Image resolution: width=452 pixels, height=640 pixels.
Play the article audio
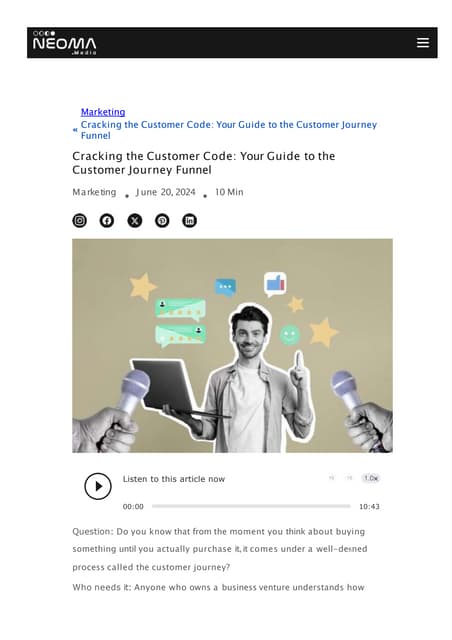pyautogui.click(x=98, y=486)
